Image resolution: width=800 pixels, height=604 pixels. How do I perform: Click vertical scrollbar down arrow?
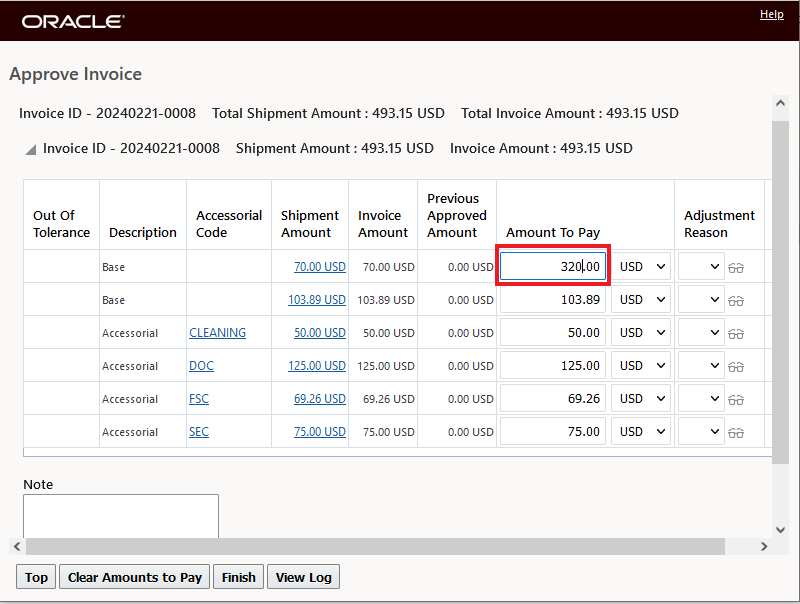(x=780, y=530)
